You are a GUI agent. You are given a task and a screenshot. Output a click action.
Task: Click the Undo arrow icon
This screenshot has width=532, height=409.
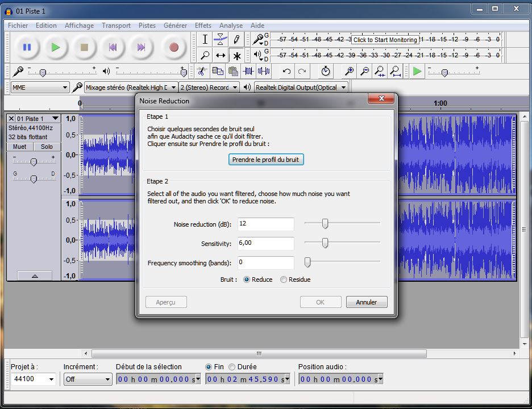(x=286, y=71)
